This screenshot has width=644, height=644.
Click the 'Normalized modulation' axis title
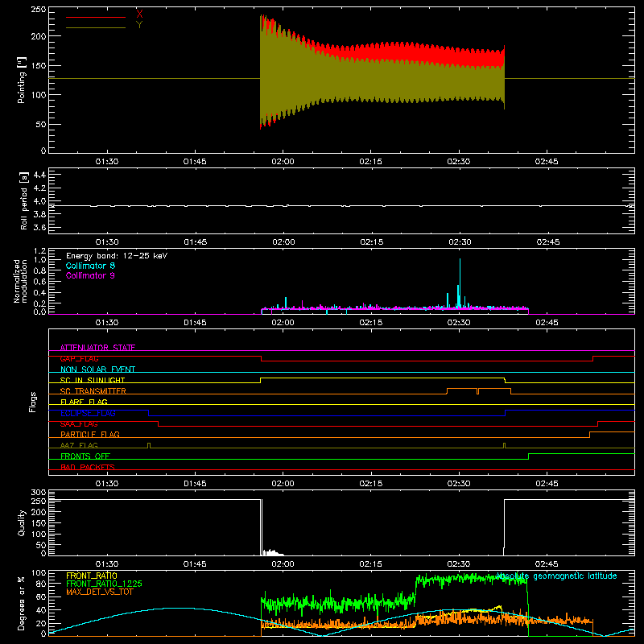coord(20,281)
